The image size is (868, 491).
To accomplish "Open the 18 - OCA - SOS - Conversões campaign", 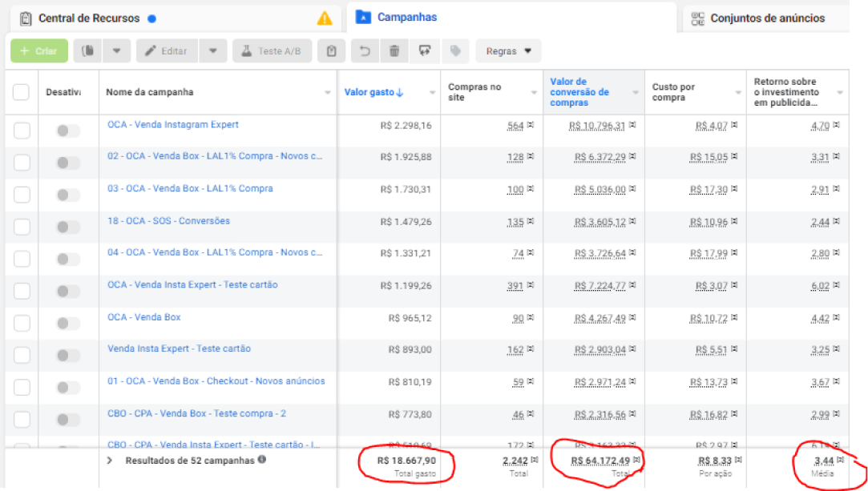I will point(168,221).
